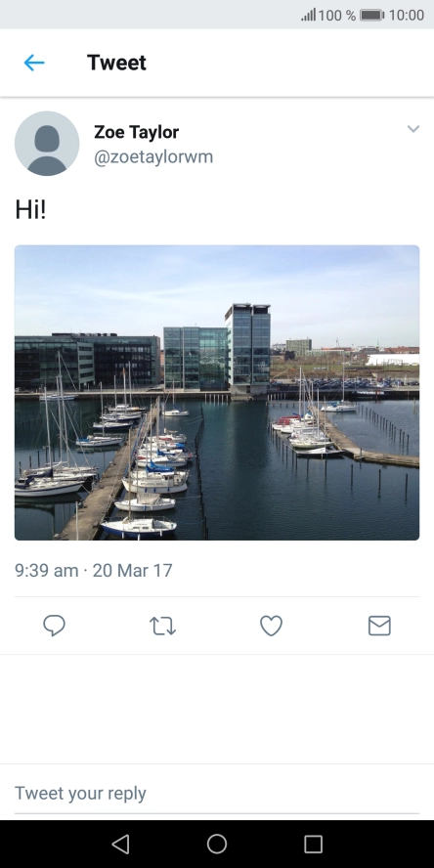The width and height of the screenshot is (434, 868).
Task: Tap the back arrow icon
Action: [34, 63]
